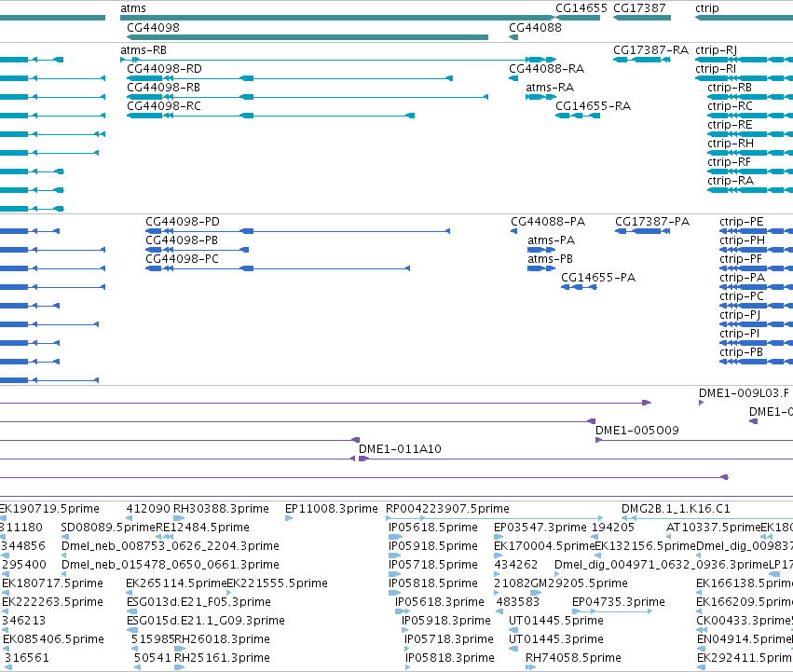Image resolution: width=793 pixels, height=672 pixels.
Task: Select EST SD08089.5prime
Action: 63,537
